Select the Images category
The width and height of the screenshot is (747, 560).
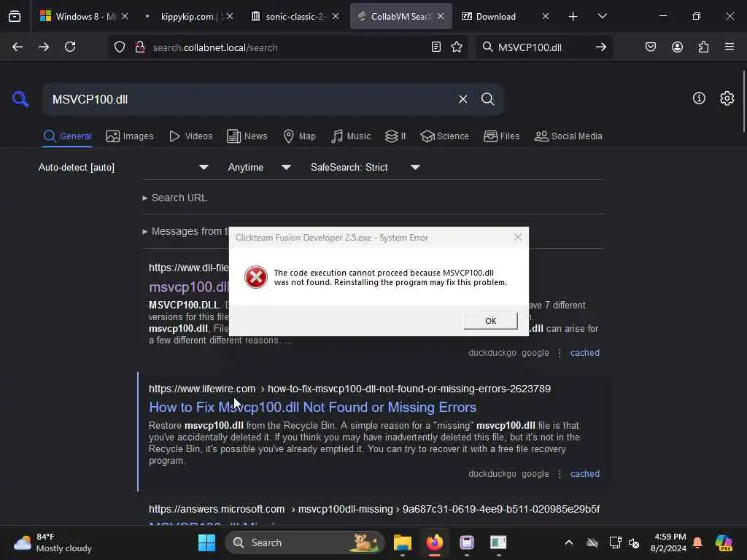pos(130,136)
